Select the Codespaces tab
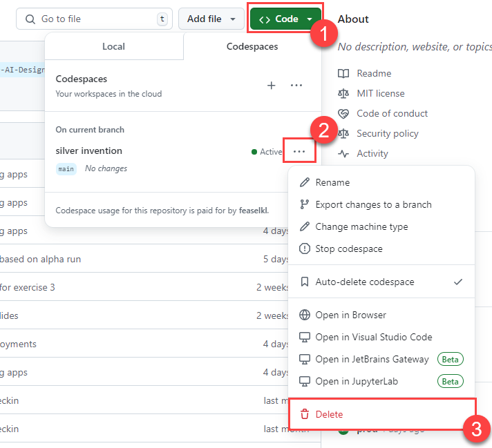This screenshot has width=492, height=448. [x=252, y=47]
